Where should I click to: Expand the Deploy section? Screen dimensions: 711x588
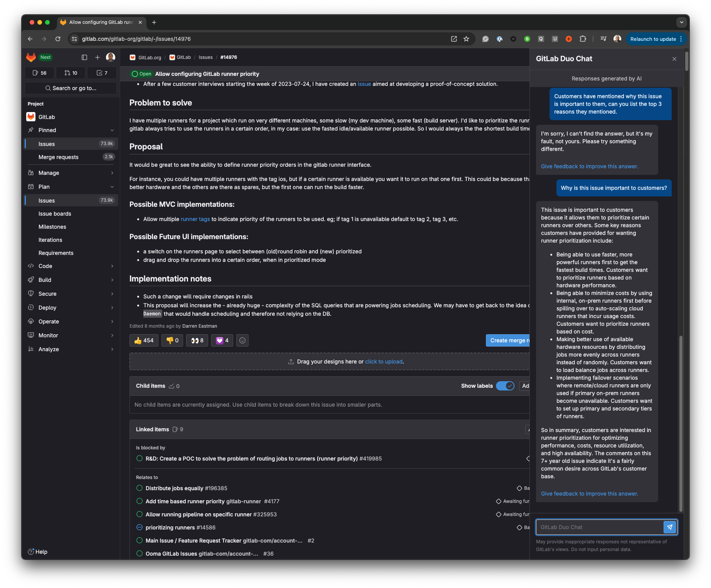[x=71, y=308]
